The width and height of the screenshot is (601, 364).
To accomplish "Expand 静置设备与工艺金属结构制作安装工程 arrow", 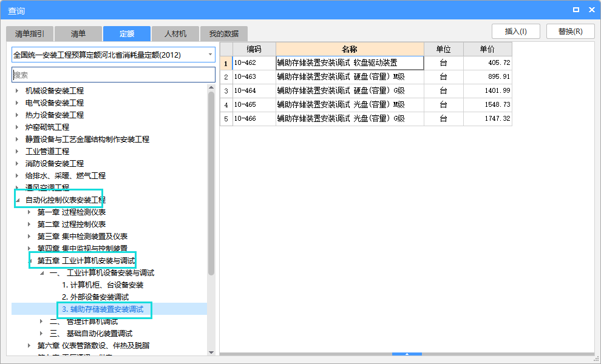I will click(17, 139).
